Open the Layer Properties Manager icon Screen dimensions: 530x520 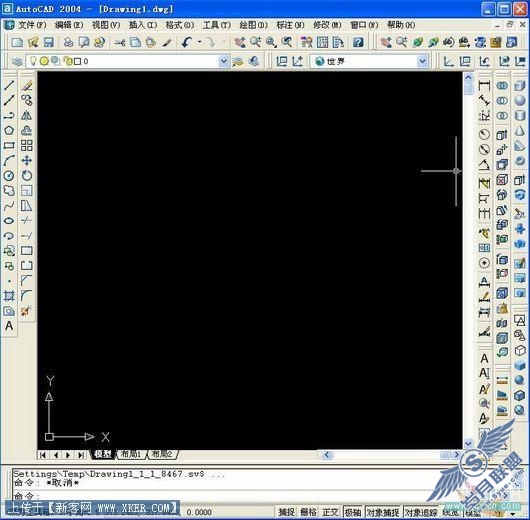[x=17, y=62]
